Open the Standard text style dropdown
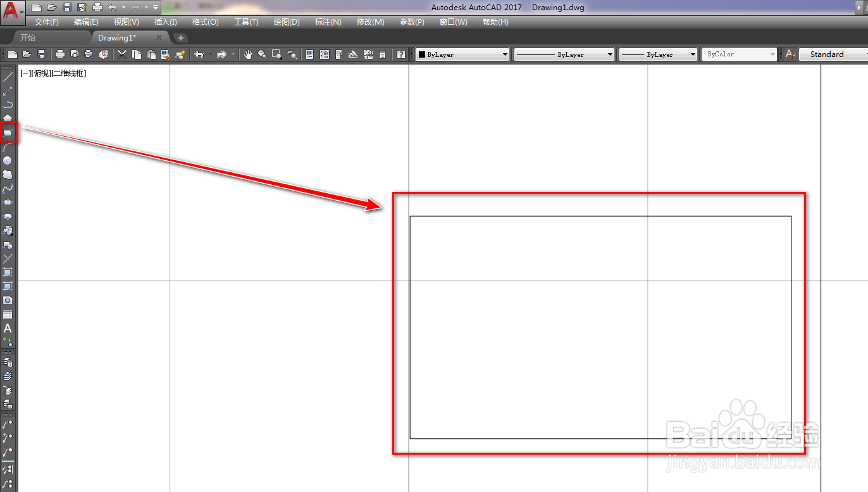 (x=834, y=54)
